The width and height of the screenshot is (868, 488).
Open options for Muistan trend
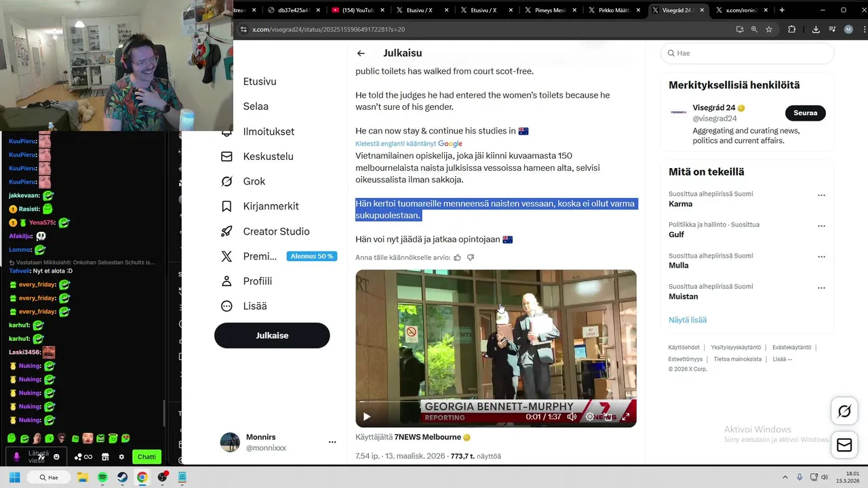click(x=821, y=288)
